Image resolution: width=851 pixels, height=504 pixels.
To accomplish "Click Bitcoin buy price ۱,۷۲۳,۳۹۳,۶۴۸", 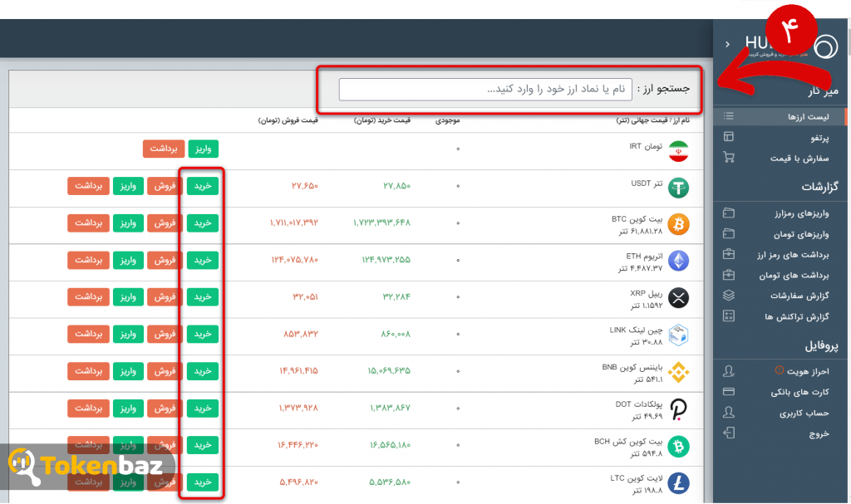I will [381, 223].
